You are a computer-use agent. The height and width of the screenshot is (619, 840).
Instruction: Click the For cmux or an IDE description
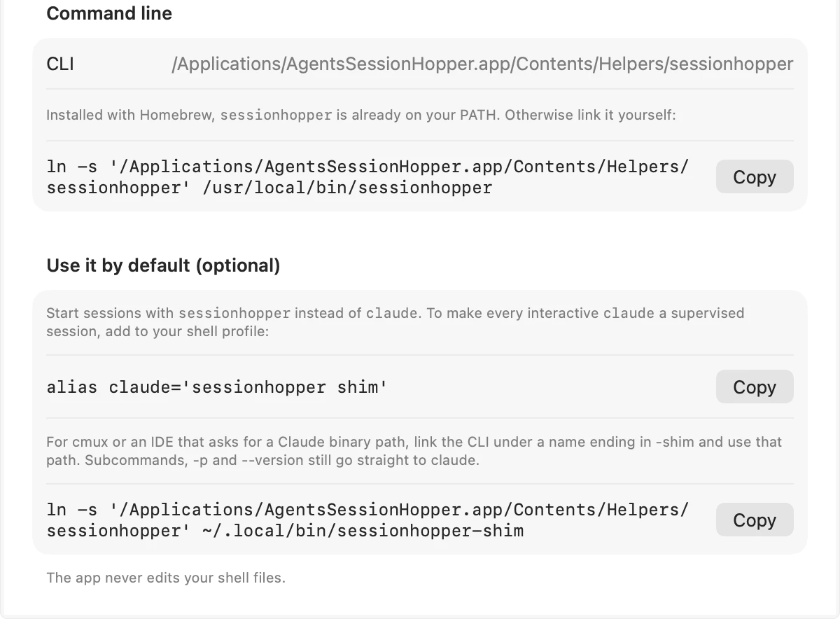414,451
